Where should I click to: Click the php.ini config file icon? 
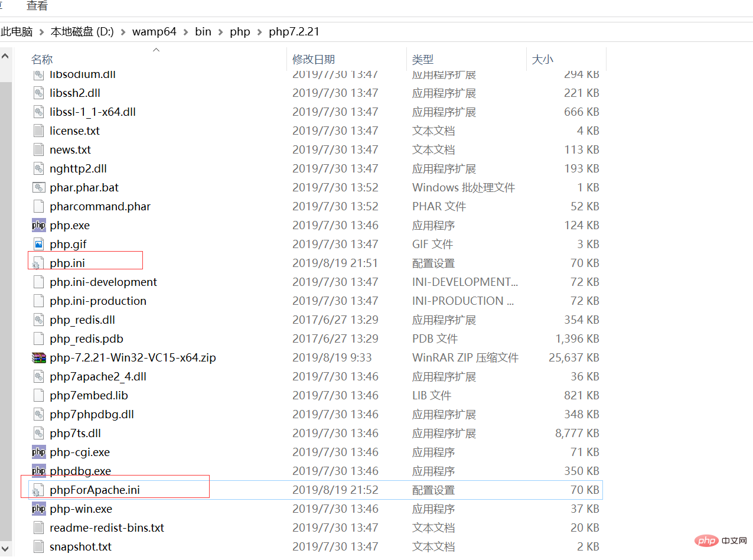click(39, 263)
